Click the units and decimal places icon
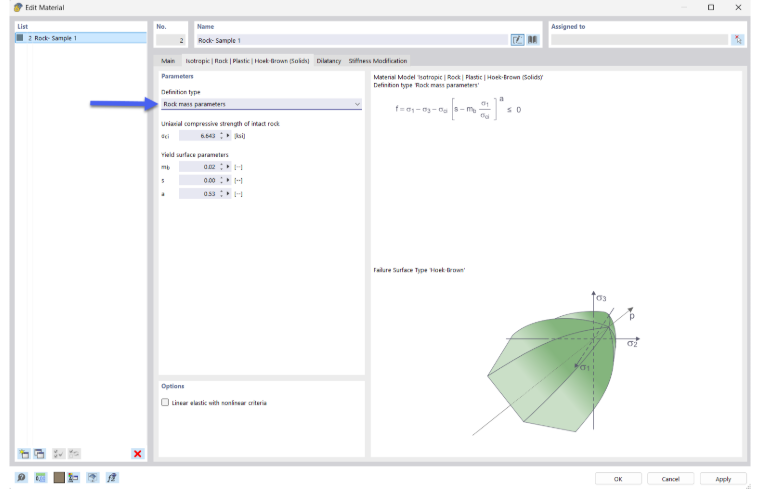Screen dimensions: 760x489 point(40,478)
